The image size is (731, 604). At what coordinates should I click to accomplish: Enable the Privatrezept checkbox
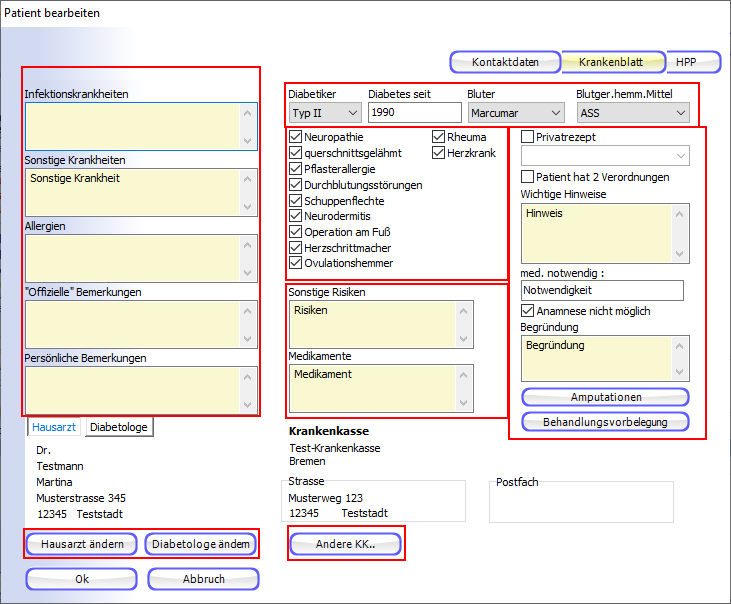point(528,137)
